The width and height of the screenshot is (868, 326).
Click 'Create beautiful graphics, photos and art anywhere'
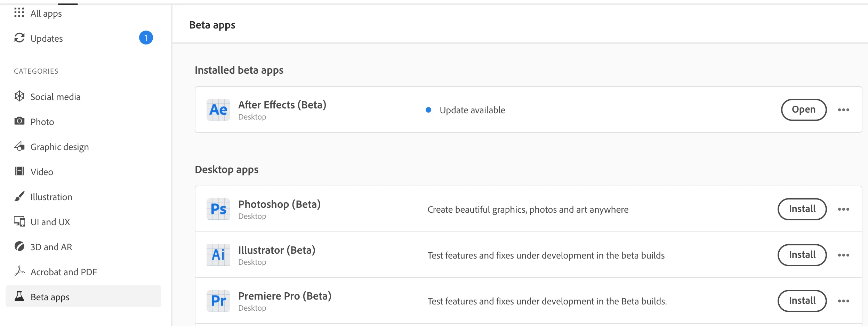pyautogui.click(x=528, y=210)
